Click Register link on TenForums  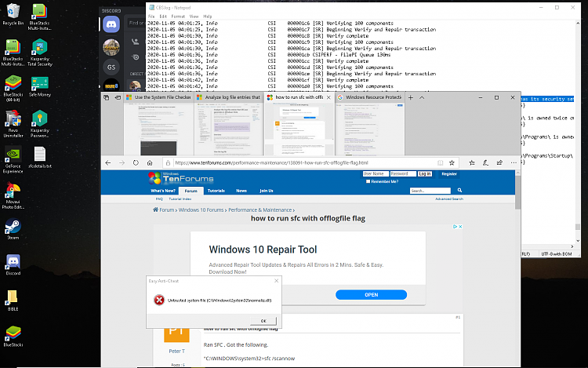coord(449,174)
